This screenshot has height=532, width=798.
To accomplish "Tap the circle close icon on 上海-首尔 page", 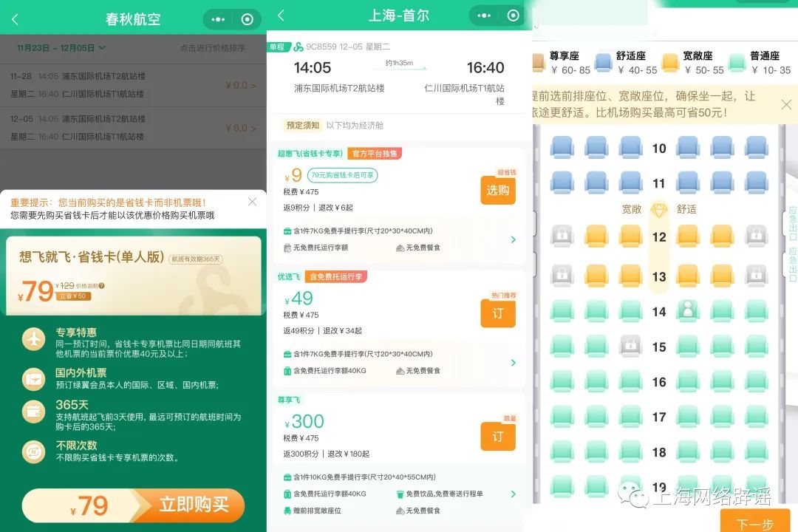I will tap(513, 16).
